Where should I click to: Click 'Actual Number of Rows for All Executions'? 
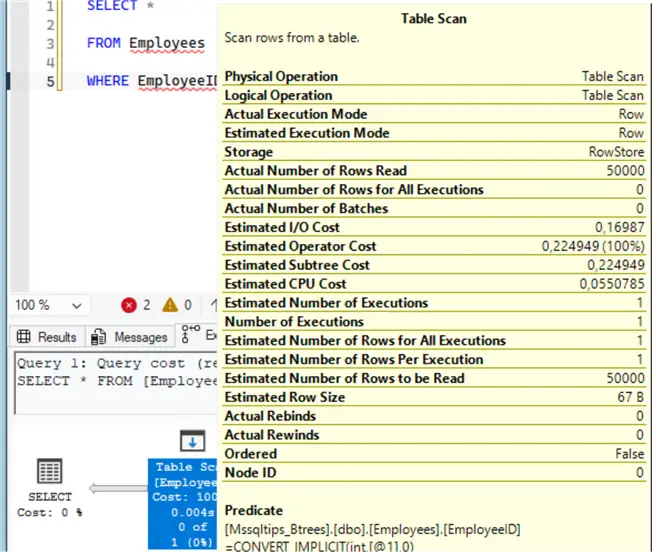pyautogui.click(x=354, y=190)
